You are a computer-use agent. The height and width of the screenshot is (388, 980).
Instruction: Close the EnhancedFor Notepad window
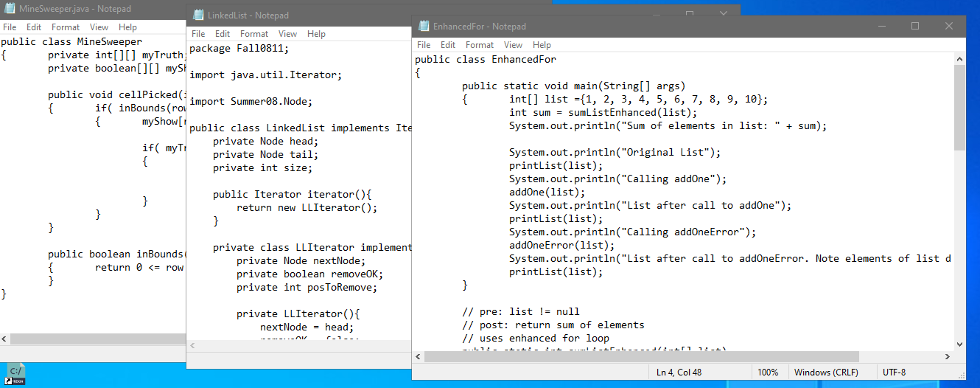[x=949, y=26]
